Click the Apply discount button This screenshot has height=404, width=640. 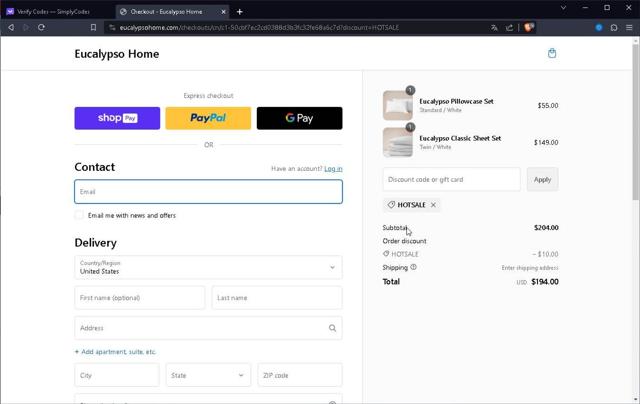coord(542,180)
